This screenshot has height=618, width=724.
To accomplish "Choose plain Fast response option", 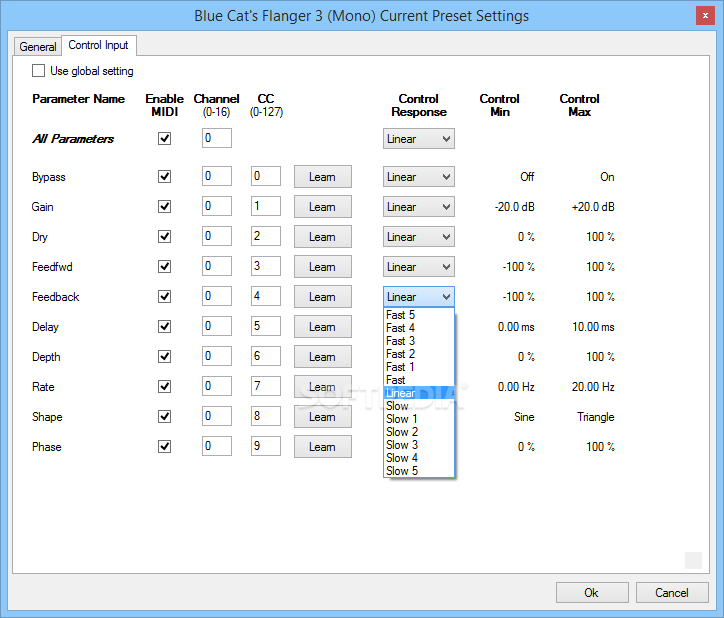I will pos(419,380).
